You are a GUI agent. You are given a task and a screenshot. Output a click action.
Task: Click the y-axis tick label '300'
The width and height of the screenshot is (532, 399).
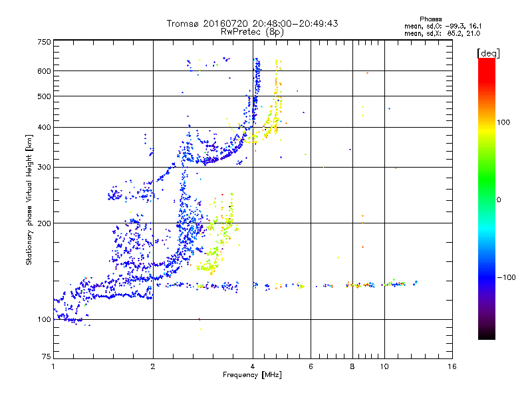[44, 167]
